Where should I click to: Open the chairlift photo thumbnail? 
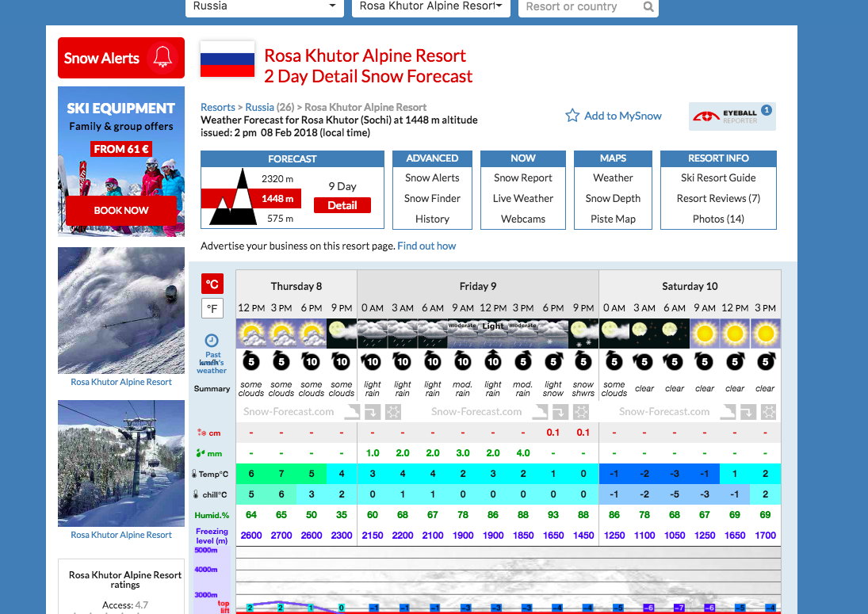pyautogui.click(x=121, y=463)
